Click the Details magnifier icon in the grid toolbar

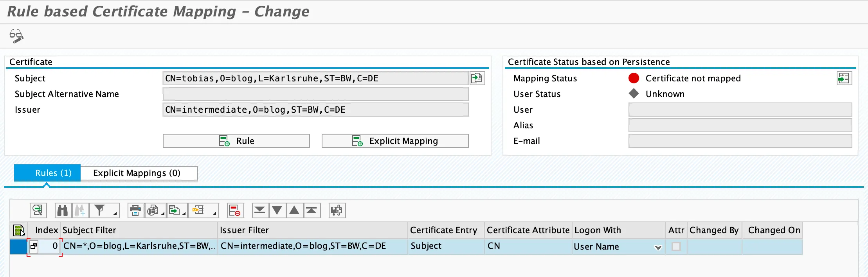coord(38,210)
